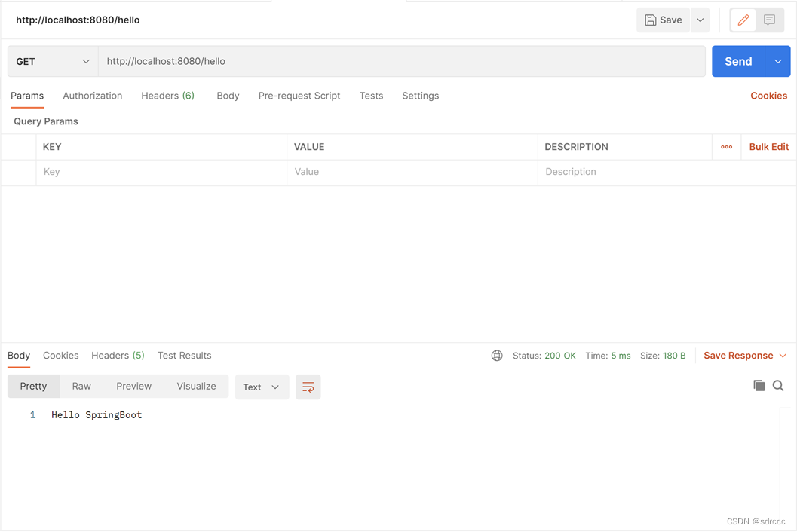Select the Raw view
The height and width of the screenshot is (532, 797).
(x=81, y=386)
